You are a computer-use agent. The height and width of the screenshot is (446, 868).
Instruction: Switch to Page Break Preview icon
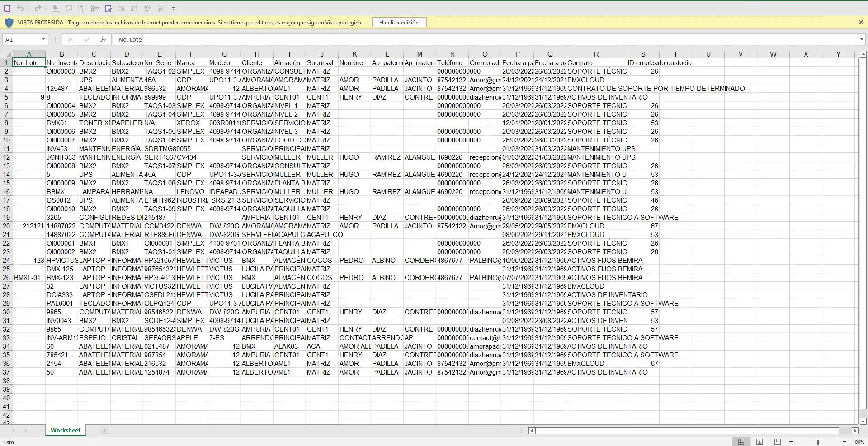point(778,441)
